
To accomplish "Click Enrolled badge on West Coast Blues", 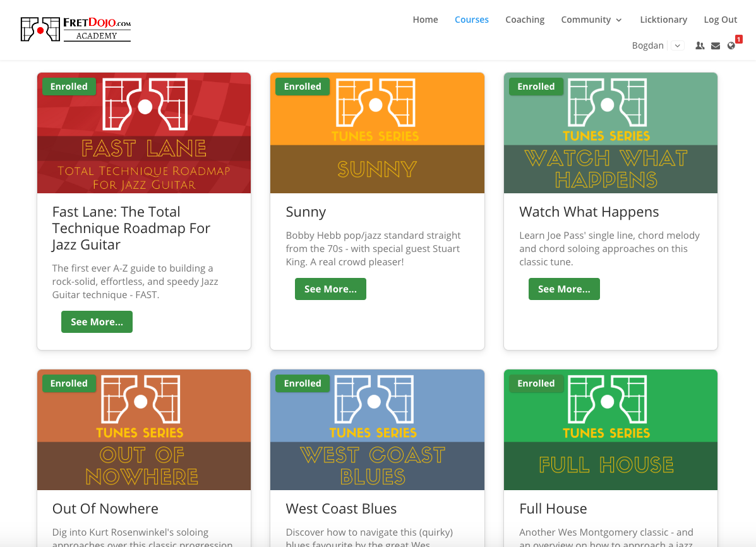I will tap(303, 383).
